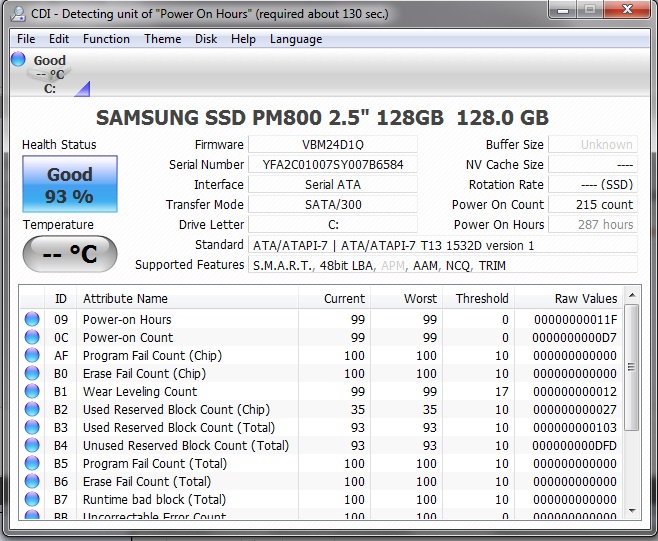Click the Raw Values column header
Image resolution: width=658 pixels, height=541 pixels.
pos(569,298)
